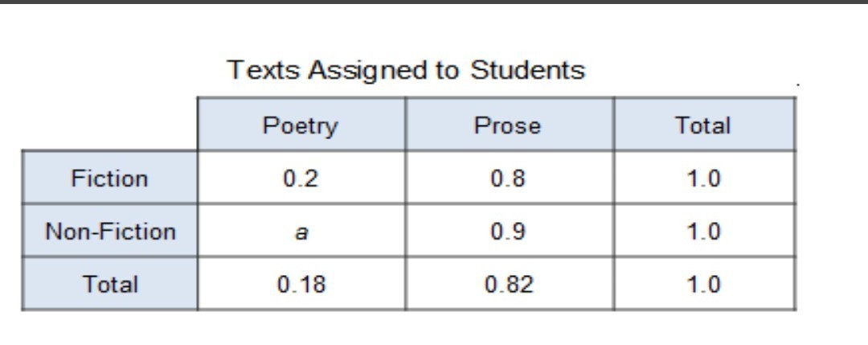This screenshot has width=868, height=345.
Task: Click the table title Texts Assigned to Students
Action: tap(406, 71)
